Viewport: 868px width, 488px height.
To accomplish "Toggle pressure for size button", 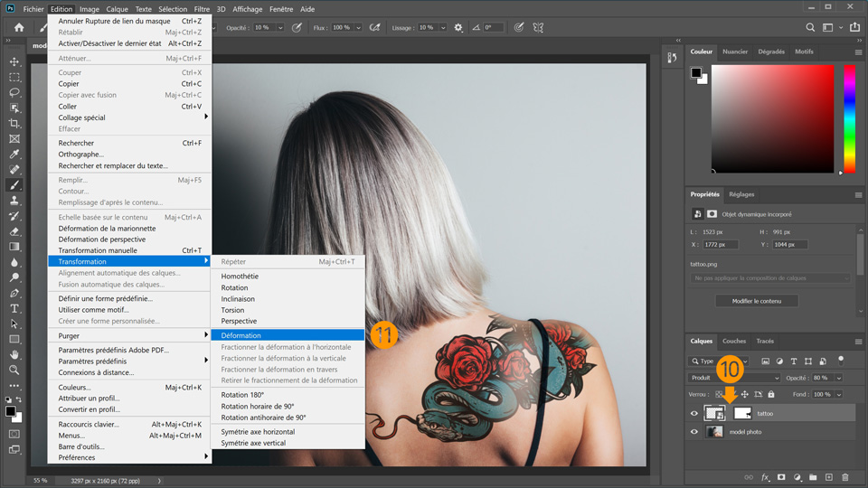I will coord(519,28).
